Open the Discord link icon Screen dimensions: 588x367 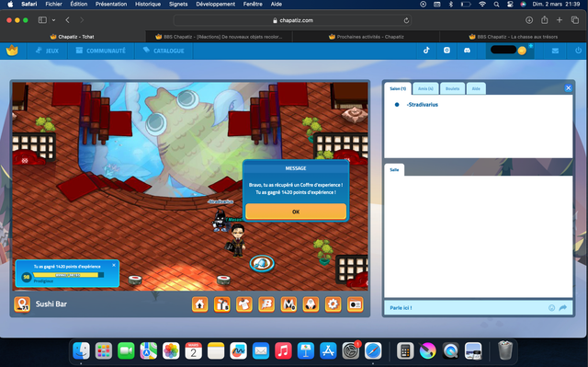pyautogui.click(x=467, y=51)
